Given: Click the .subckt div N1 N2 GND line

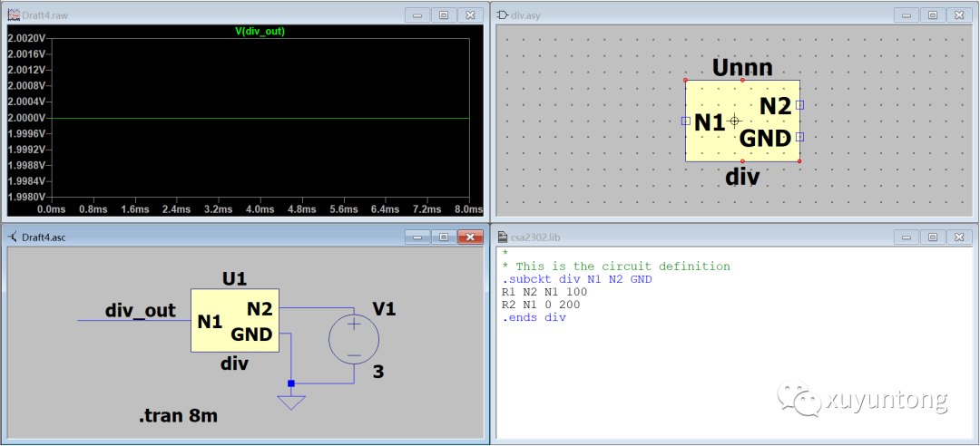Looking at the screenshot, I should (576, 279).
